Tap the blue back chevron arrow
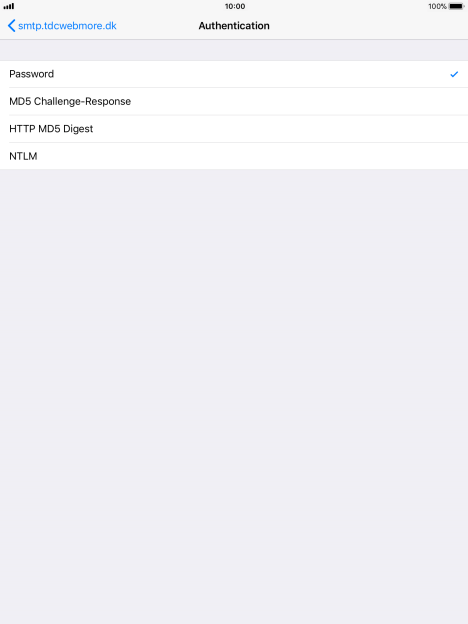Screen dimensions: 468x624 [12, 26]
